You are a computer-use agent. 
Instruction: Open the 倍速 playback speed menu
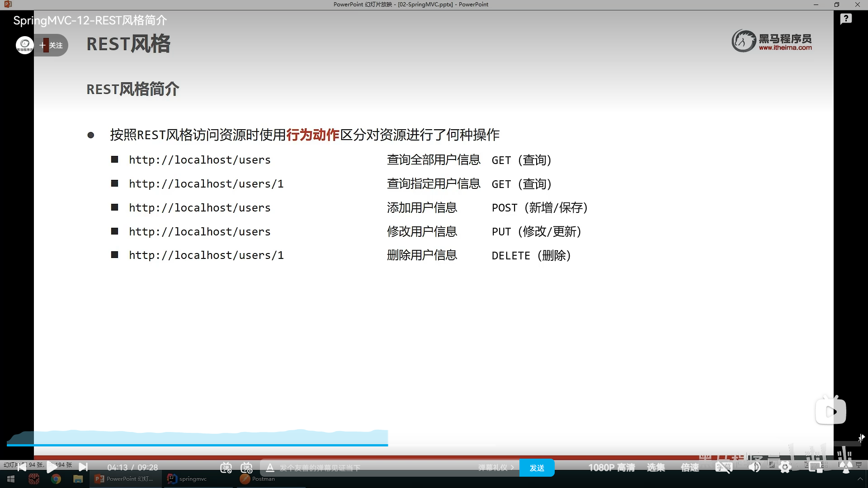coord(690,468)
